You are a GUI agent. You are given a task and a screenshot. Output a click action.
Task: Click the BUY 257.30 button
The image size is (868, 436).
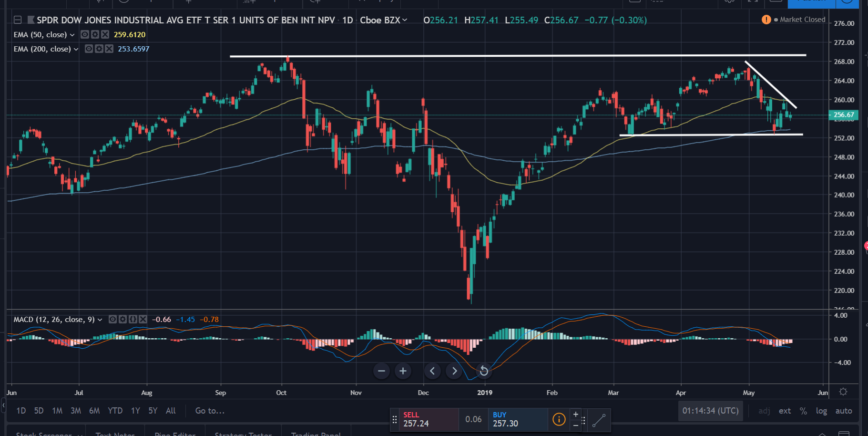pos(518,420)
